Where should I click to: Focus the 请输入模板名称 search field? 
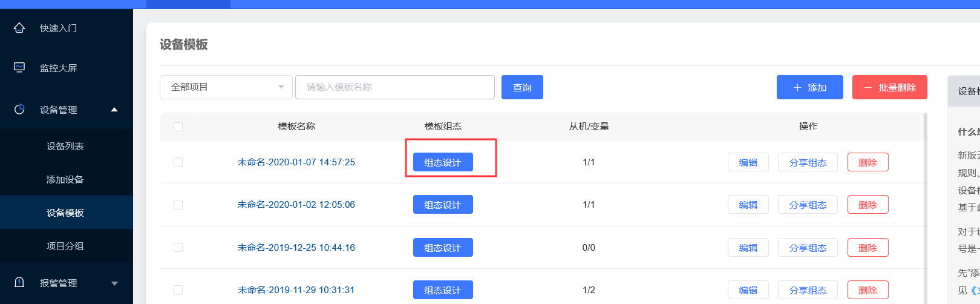click(x=394, y=87)
